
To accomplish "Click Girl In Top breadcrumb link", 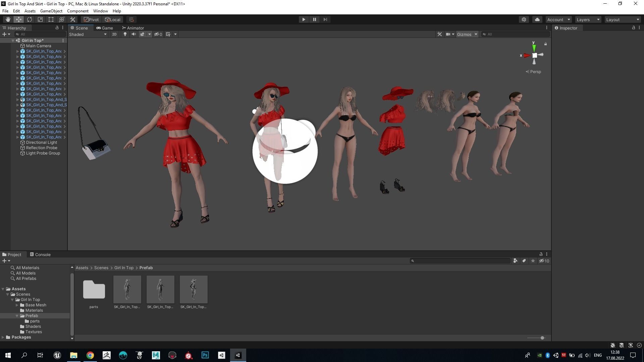I will tap(124, 268).
